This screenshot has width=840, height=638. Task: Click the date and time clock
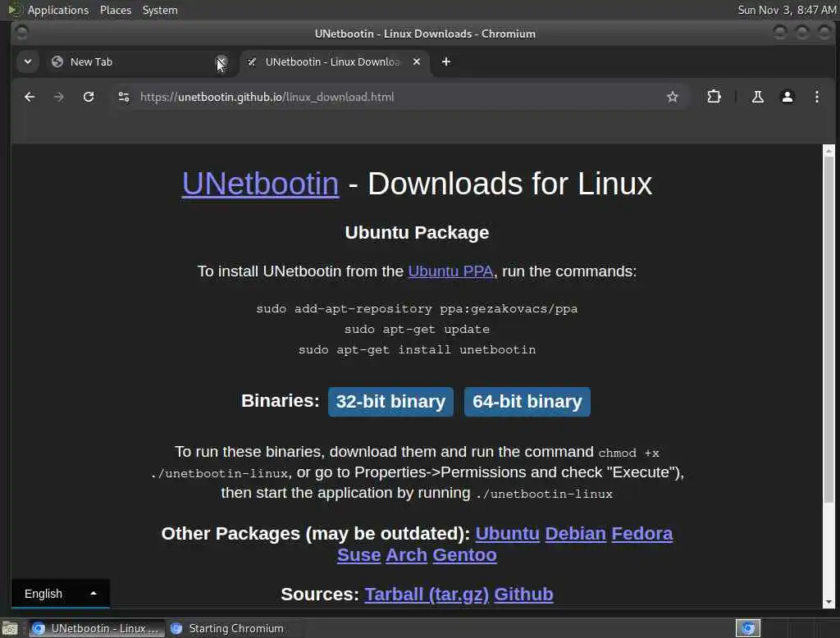click(787, 10)
